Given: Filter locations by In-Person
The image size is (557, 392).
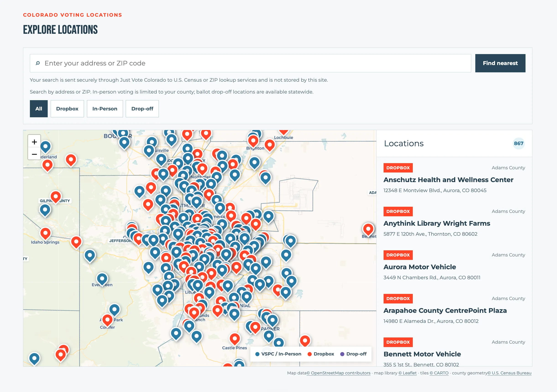Looking at the screenshot, I should point(105,109).
